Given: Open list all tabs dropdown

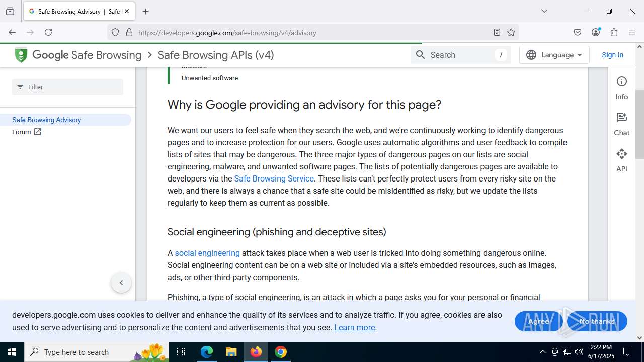Looking at the screenshot, I should coord(544,11).
